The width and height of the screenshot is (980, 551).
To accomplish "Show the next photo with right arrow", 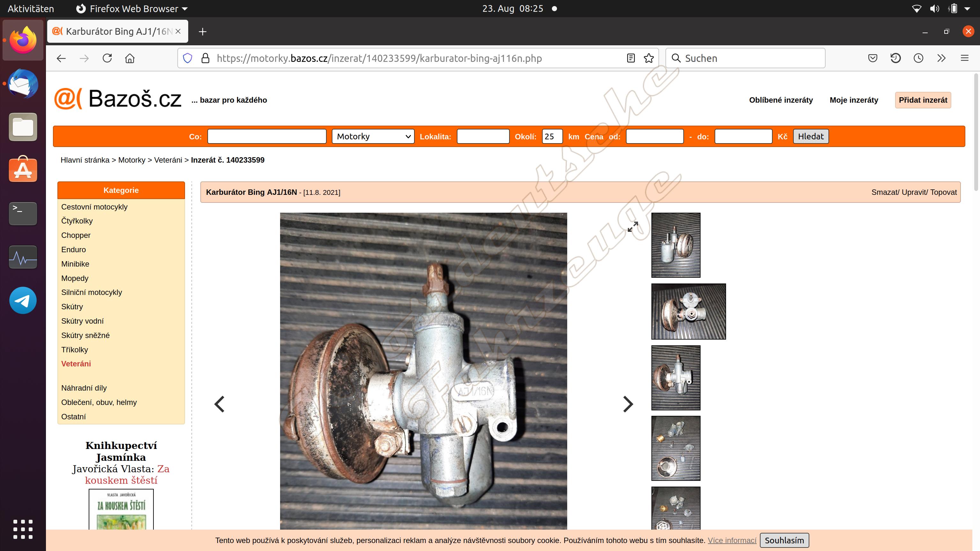I will (x=628, y=404).
